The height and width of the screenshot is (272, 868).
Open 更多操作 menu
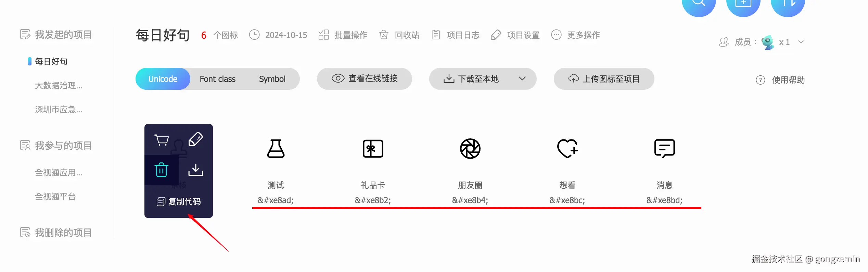click(x=576, y=35)
